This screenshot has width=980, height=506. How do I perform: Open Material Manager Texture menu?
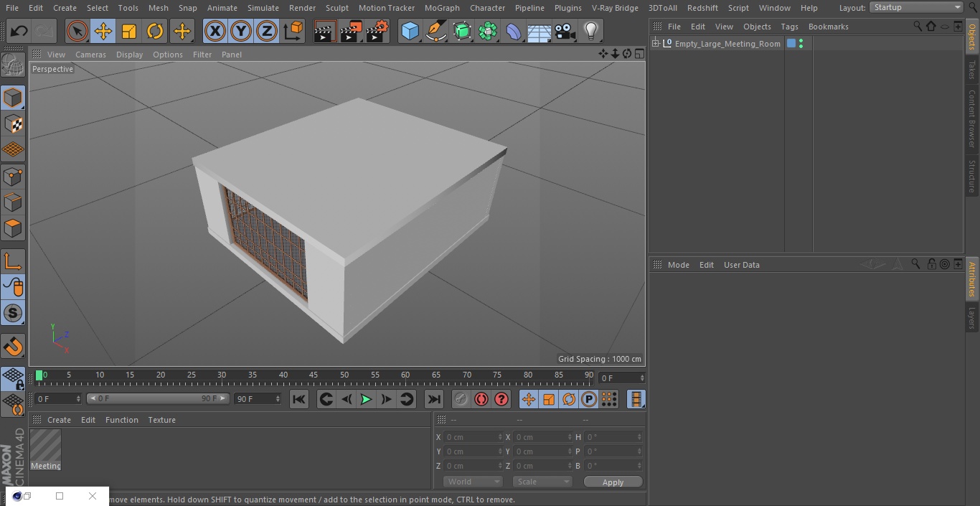tap(161, 420)
